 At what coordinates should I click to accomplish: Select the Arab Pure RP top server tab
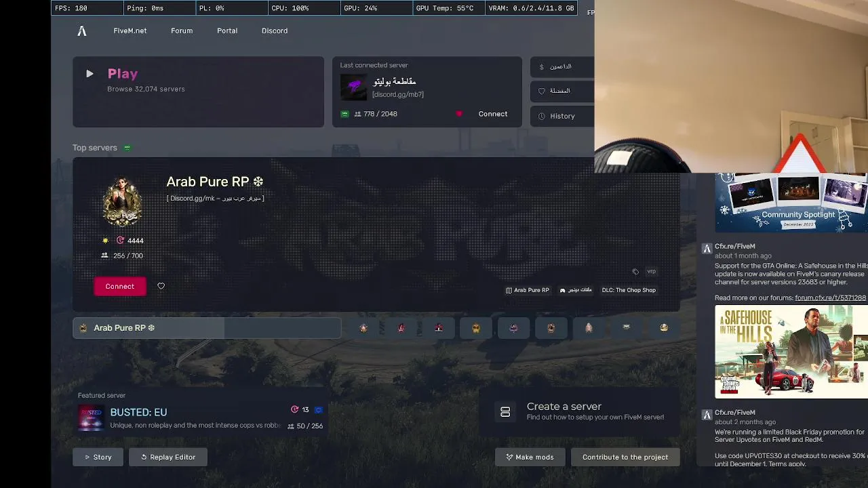(207, 328)
